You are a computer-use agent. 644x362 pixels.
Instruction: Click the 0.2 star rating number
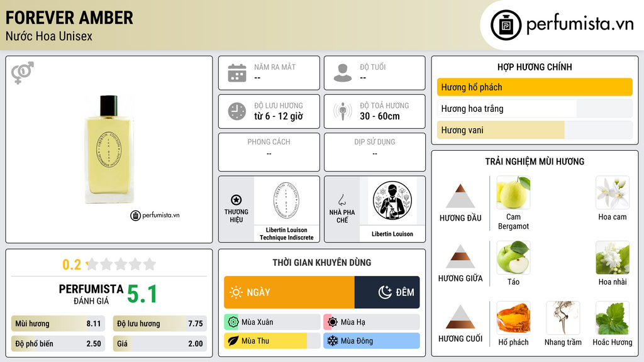click(72, 265)
